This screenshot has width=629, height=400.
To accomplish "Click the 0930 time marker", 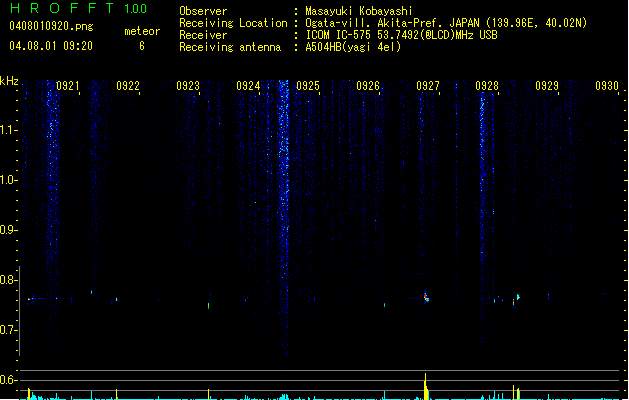I will 607,86.
